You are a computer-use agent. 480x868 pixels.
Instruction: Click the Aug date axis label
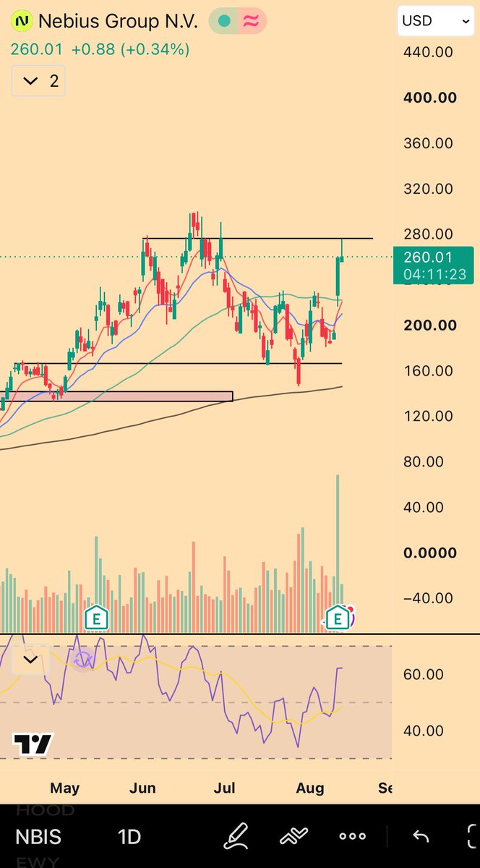click(310, 788)
